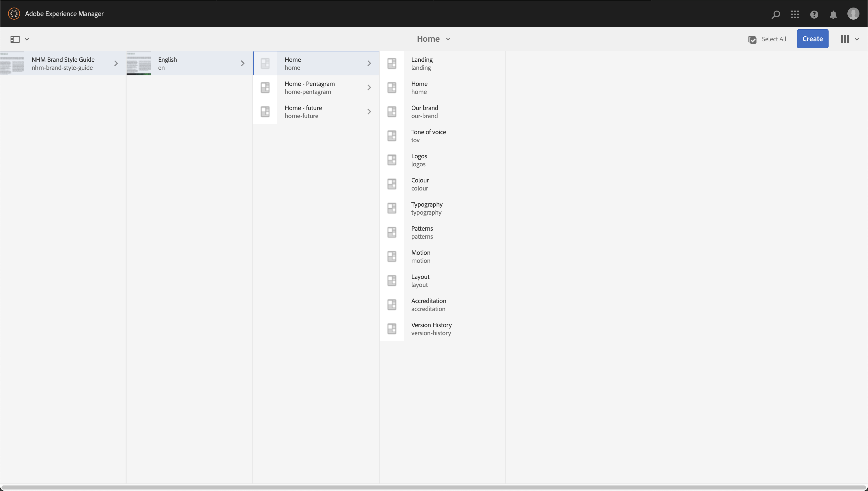Viewport: 868px width, 491px height.
Task: Click the selected Home page icon in third column
Action: tap(265, 63)
